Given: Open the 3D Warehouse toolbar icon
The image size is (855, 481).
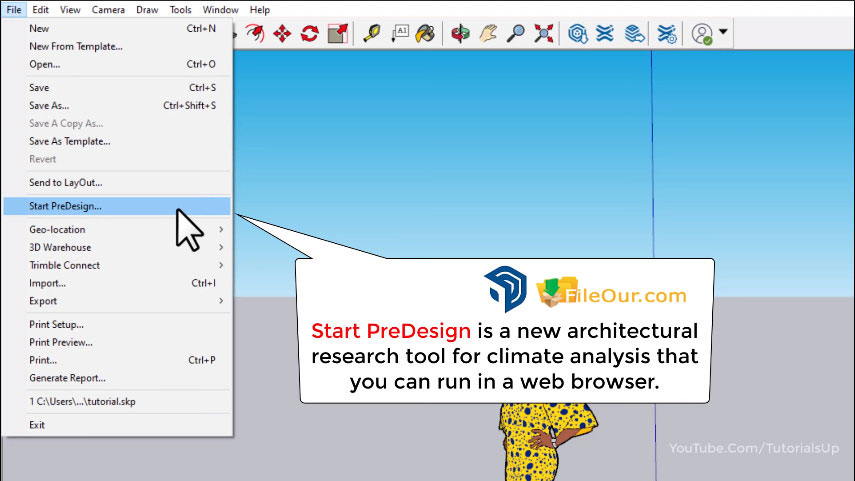Looking at the screenshot, I should click(577, 34).
